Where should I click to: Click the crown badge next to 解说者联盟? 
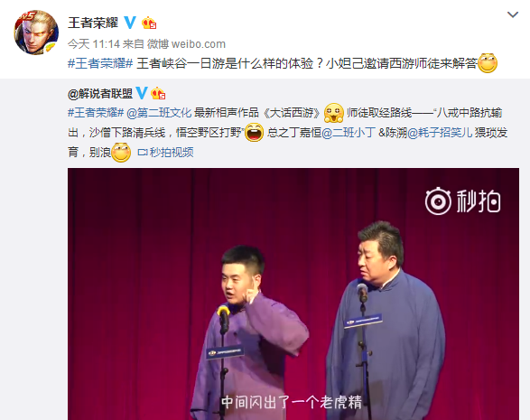pos(158,93)
